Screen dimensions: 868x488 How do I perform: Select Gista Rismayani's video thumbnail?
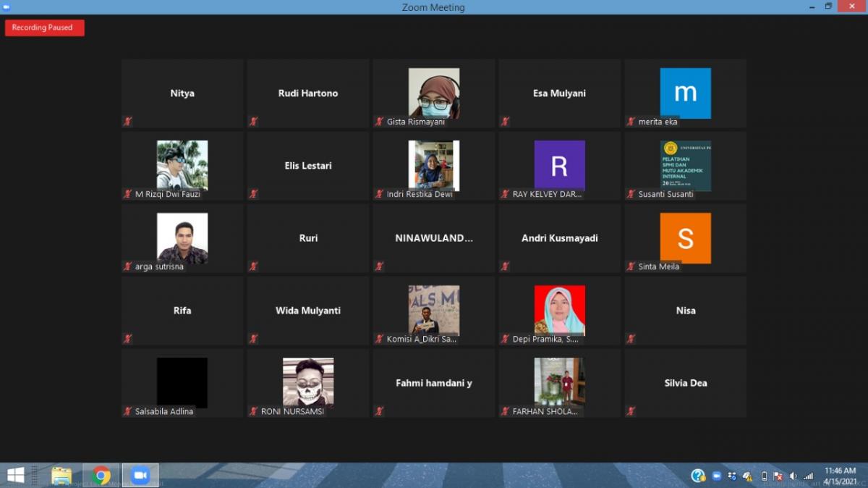pos(434,93)
